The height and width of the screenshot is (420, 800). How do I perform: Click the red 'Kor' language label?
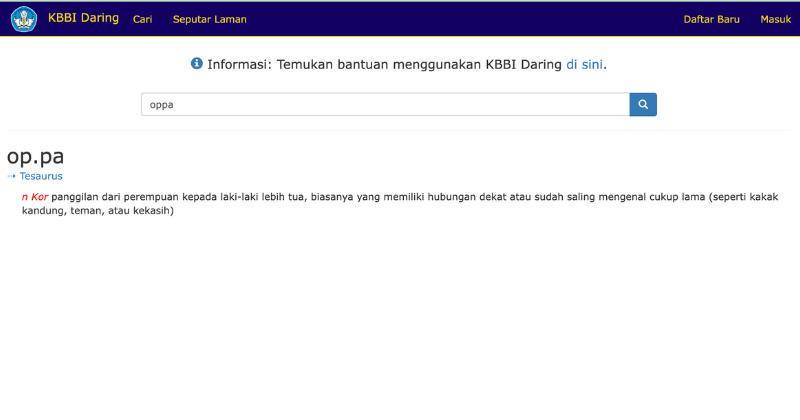click(39, 197)
